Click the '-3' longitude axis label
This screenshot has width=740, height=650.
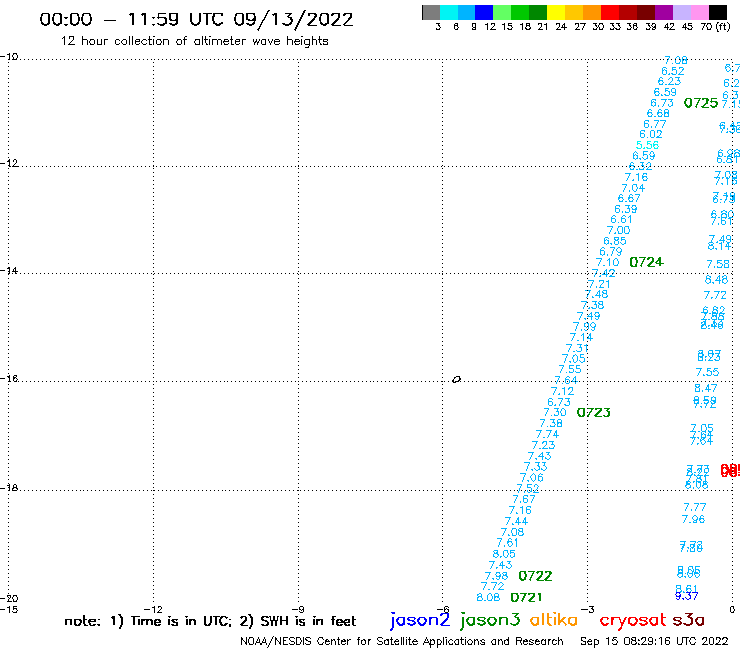588,609
